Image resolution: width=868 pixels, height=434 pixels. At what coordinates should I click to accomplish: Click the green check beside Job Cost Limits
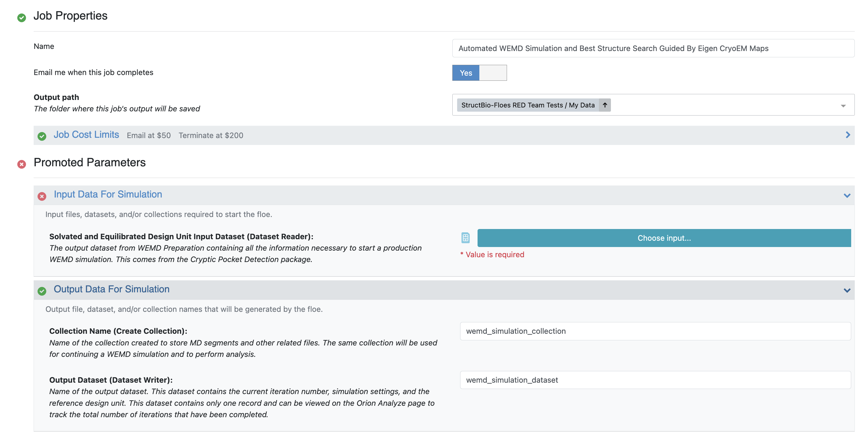[42, 136]
